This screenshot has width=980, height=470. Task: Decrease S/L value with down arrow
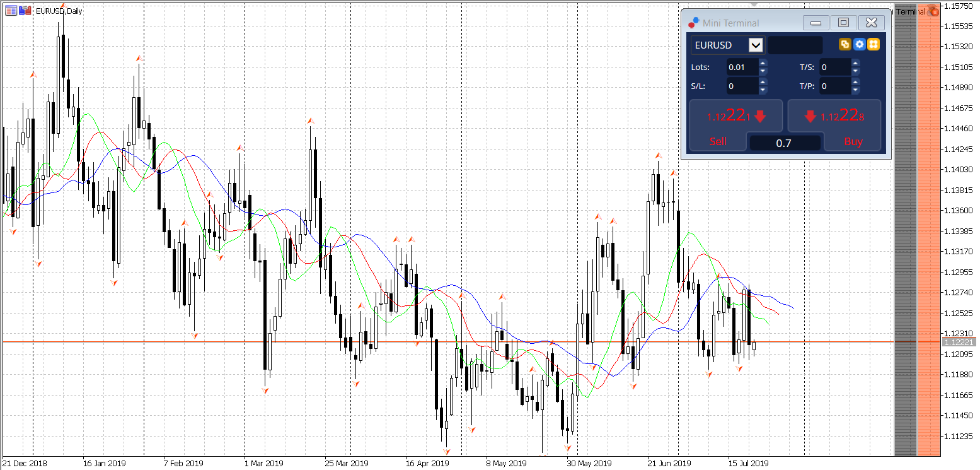(x=763, y=90)
